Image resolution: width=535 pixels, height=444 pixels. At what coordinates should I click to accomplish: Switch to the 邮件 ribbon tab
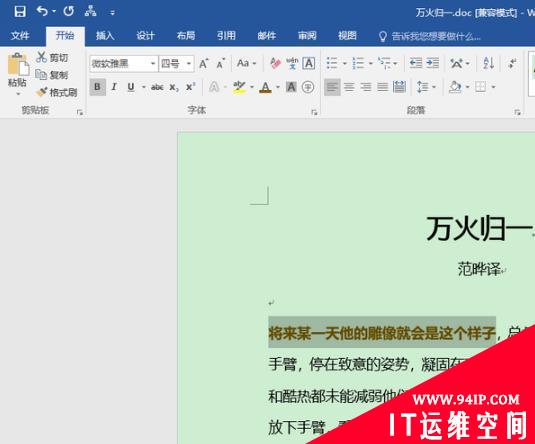266,35
